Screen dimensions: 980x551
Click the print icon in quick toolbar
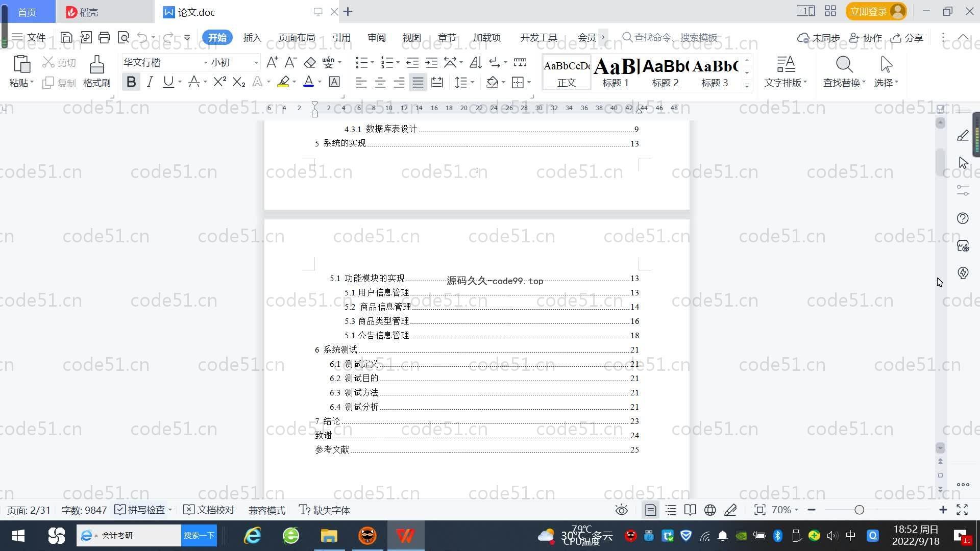(x=104, y=37)
